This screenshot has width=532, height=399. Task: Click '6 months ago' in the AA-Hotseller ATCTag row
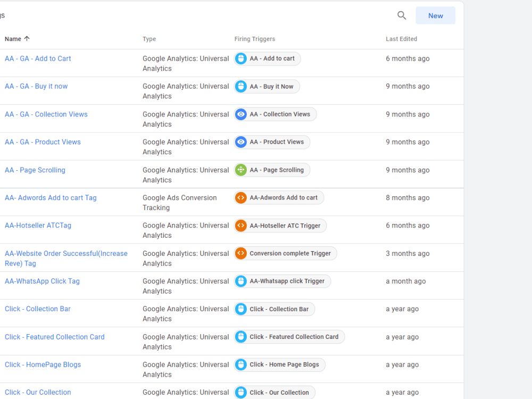pos(408,225)
